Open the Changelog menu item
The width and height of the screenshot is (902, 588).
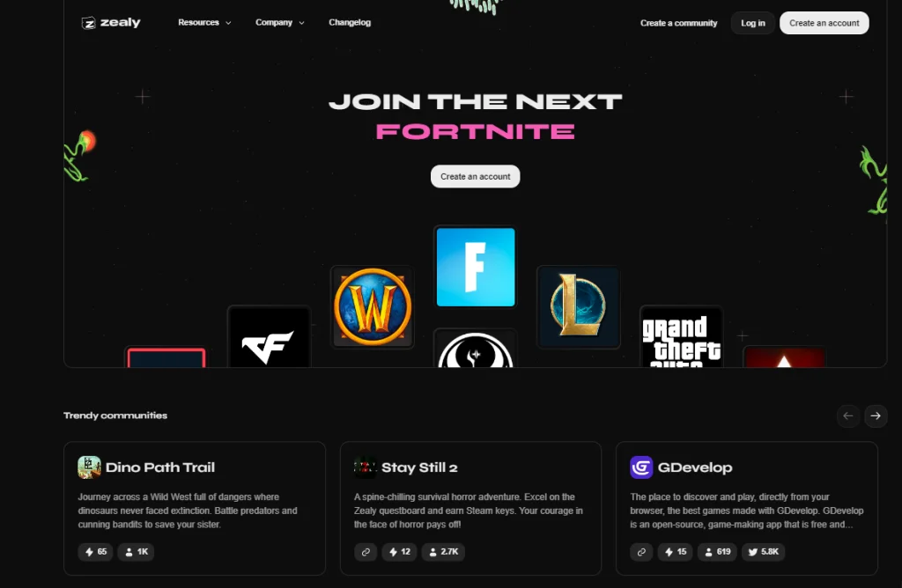[x=350, y=22]
